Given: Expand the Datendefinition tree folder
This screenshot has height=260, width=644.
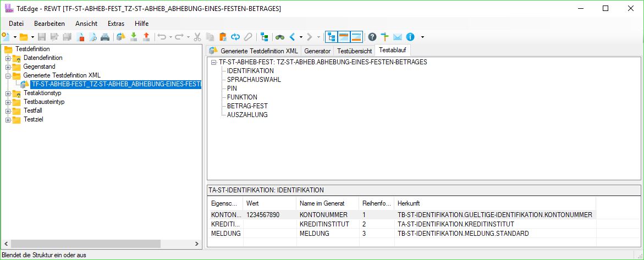Looking at the screenshot, I should pos(8,58).
